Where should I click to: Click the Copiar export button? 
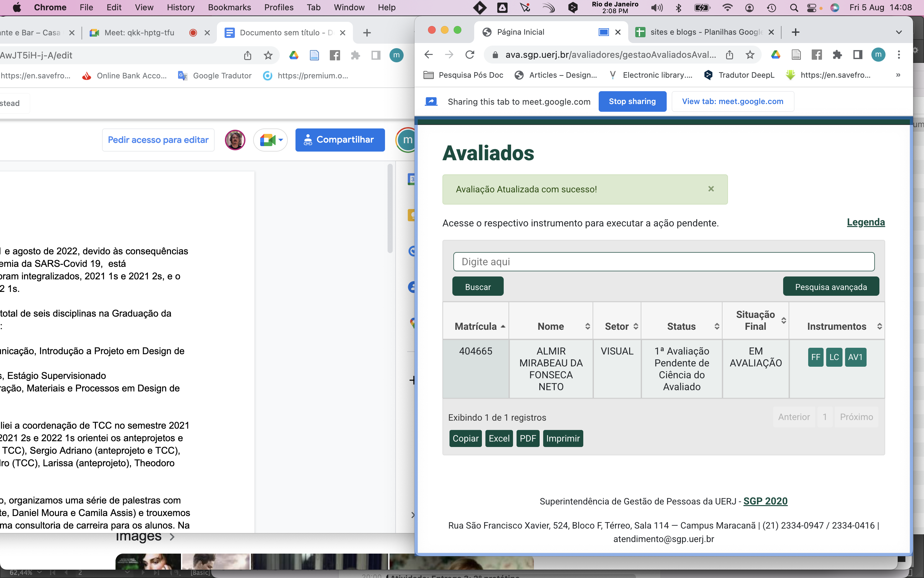(466, 438)
